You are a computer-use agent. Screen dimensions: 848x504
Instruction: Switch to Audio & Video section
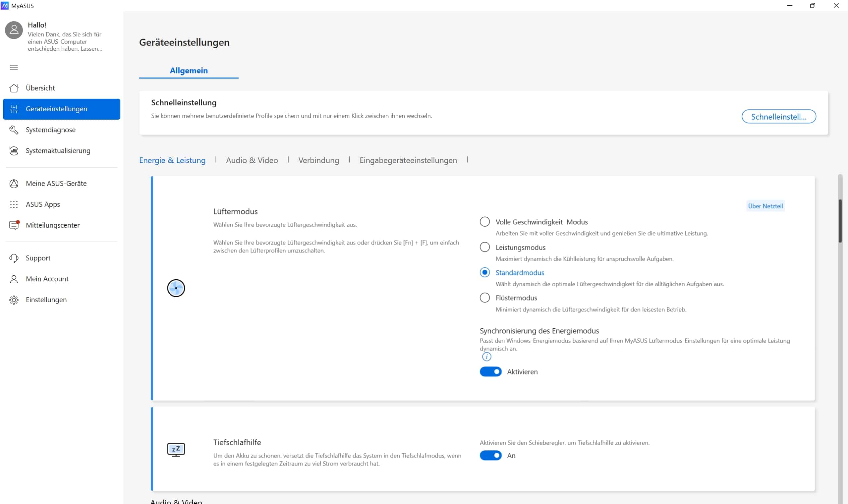[x=252, y=160]
